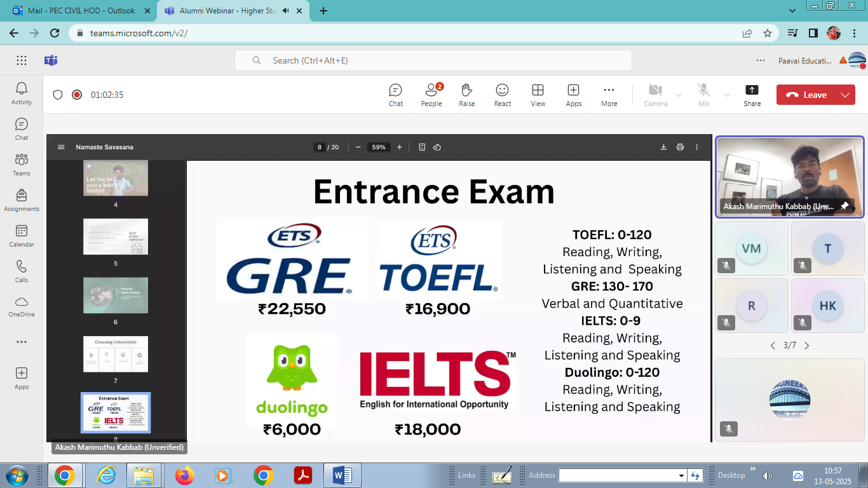Toggle the PDF sidebar thumbnails menu
The height and width of the screenshot is (488, 868).
click(61, 147)
